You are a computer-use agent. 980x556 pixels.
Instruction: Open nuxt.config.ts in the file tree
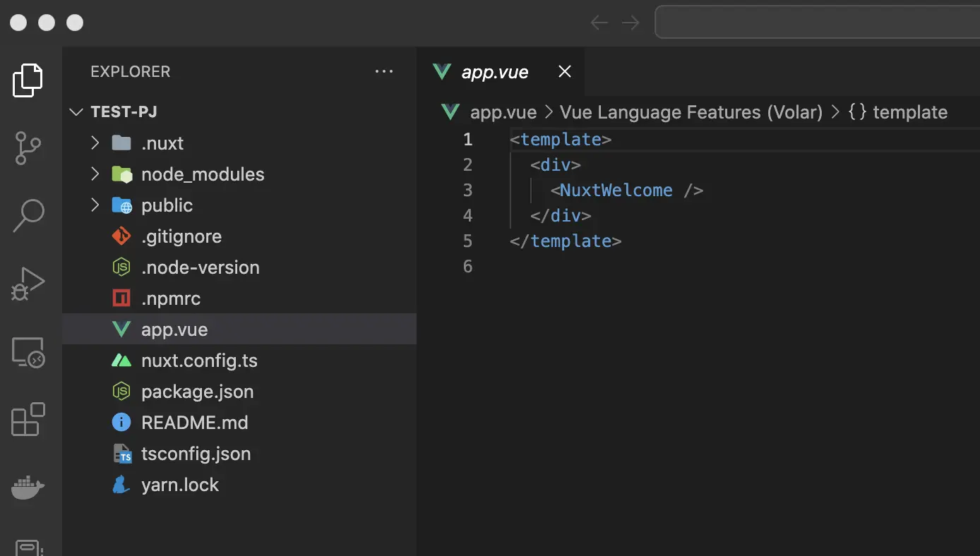click(239, 361)
